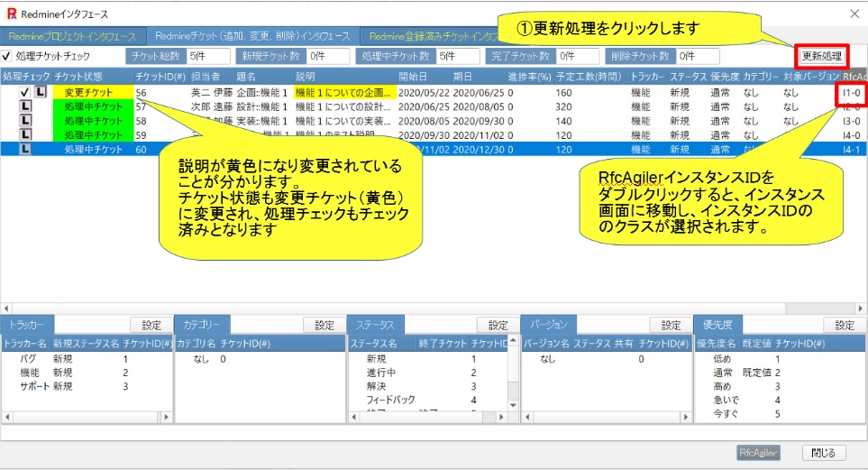This screenshot has height=470, width=868.
Task: Click the L icon in ticket 56 row
Action: [x=41, y=92]
